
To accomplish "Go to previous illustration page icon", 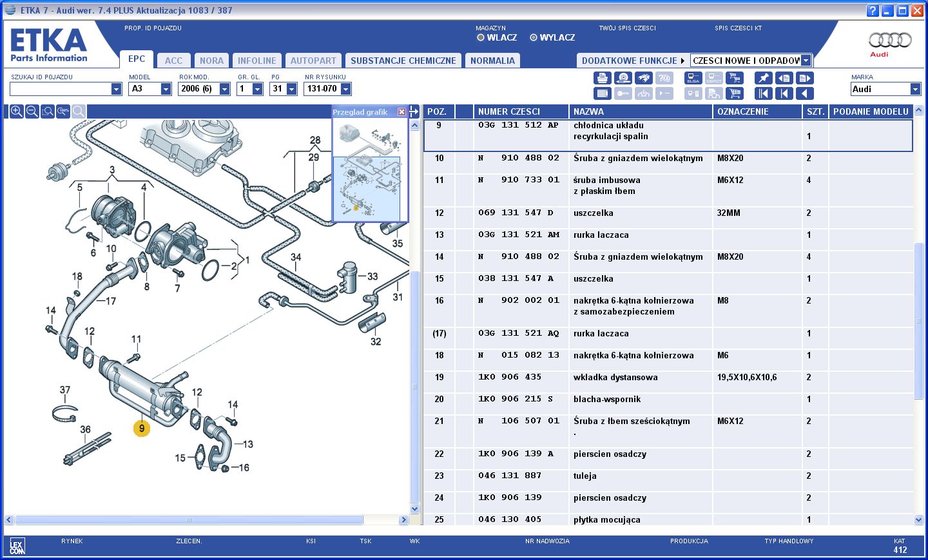I will tap(784, 78).
